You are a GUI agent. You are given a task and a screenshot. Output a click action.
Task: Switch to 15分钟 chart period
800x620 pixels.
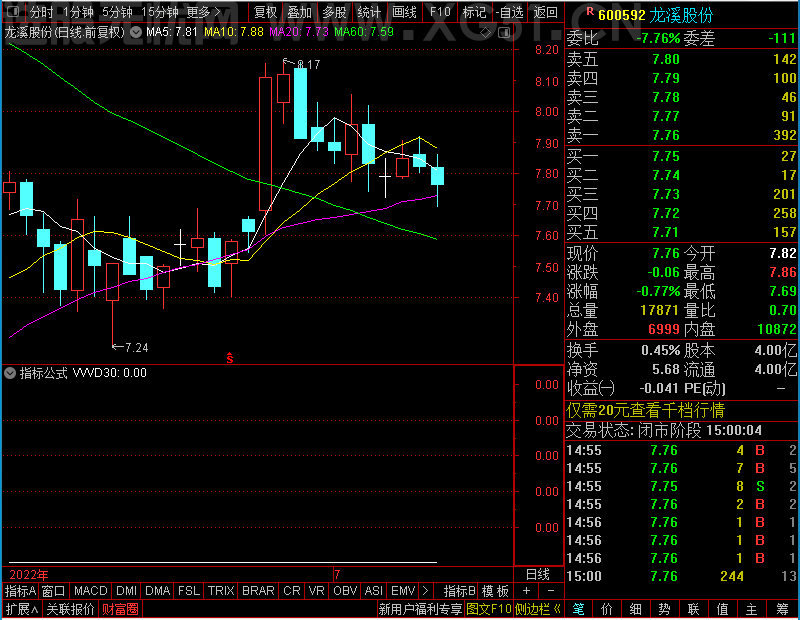tap(160, 12)
